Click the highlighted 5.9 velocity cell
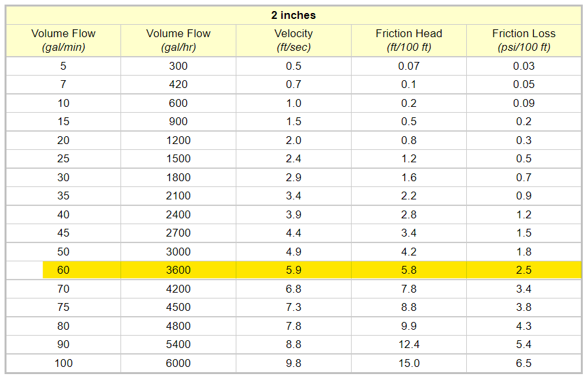The image size is (588, 378). point(294,270)
